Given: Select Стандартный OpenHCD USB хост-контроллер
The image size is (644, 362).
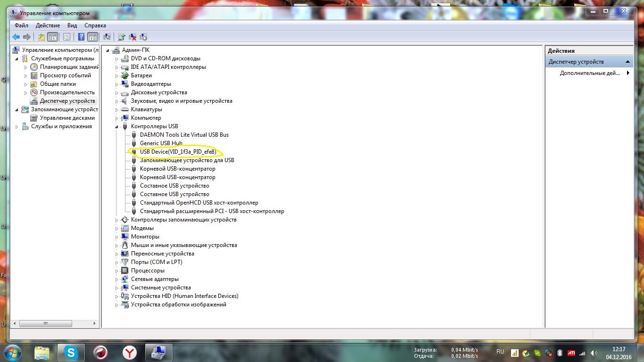Looking at the screenshot, I should click(199, 203).
